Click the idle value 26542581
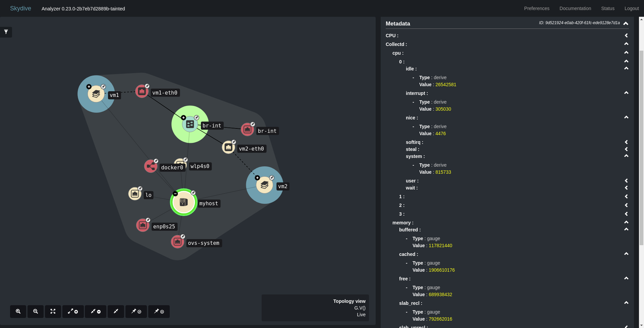Viewport: 644px width, 328px height. point(446,85)
